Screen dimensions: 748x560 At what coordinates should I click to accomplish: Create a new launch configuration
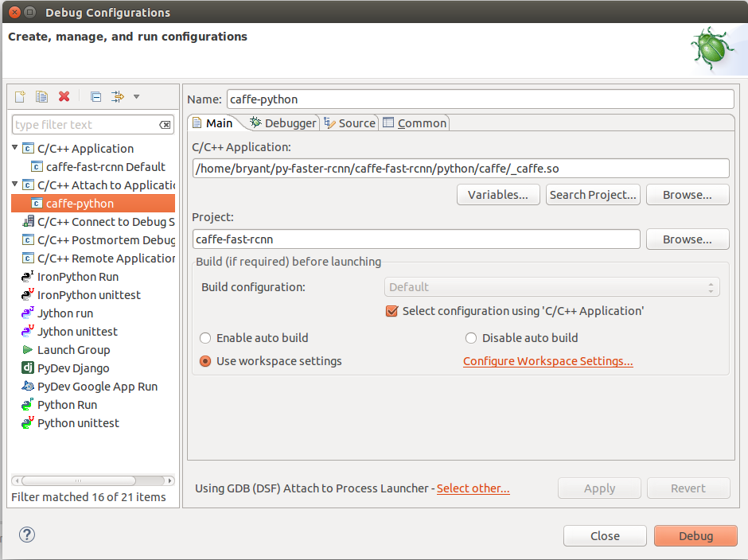click(19, 96)
